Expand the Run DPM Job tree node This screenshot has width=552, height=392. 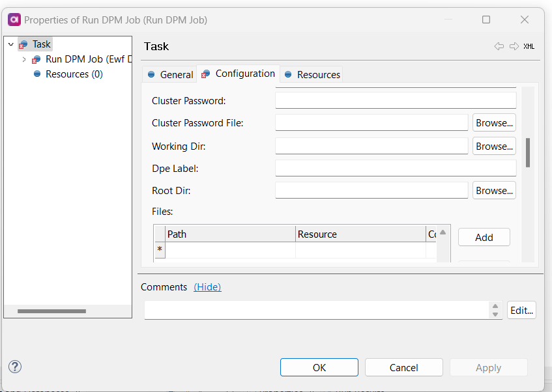coord(24,59)
